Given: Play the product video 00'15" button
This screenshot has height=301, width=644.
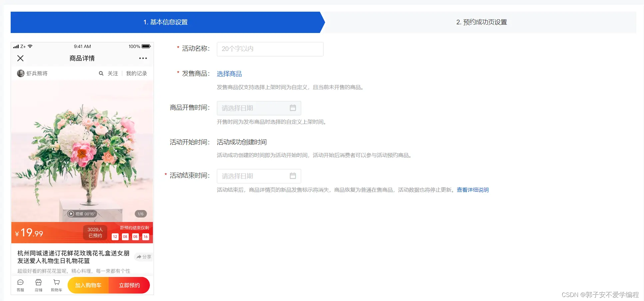Looking at the screenshot, I should pyautogui.click(x=82, y=214).
